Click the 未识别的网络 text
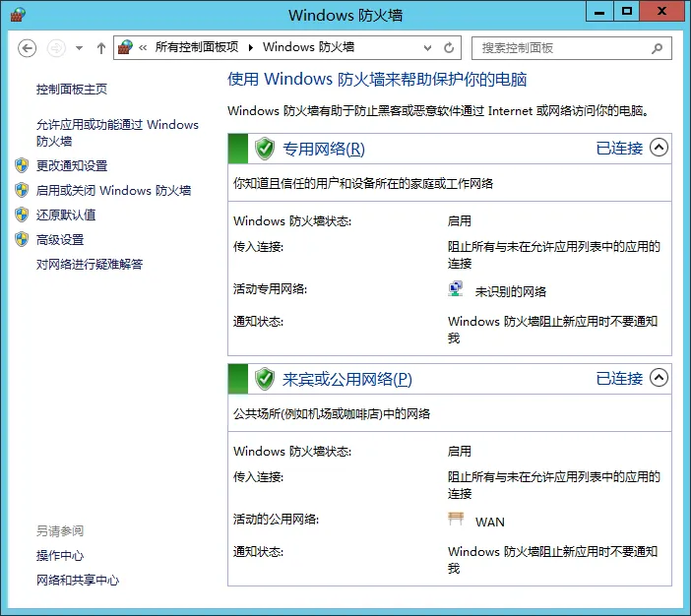This screenshot has width=691, height=616. tap(511, 291)
